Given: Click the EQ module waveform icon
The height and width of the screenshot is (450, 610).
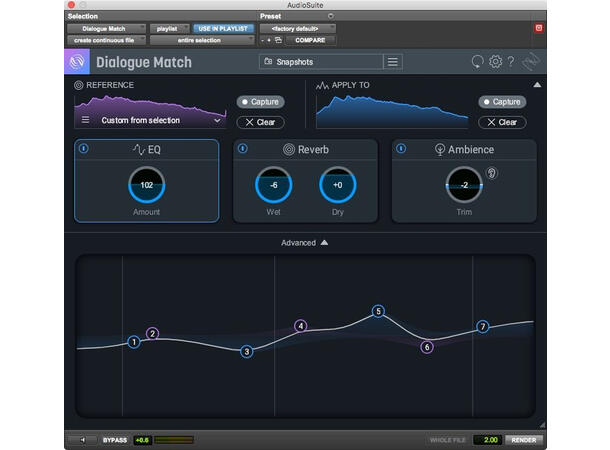Looking at the screenshot, I should click(x=139, y=149).
